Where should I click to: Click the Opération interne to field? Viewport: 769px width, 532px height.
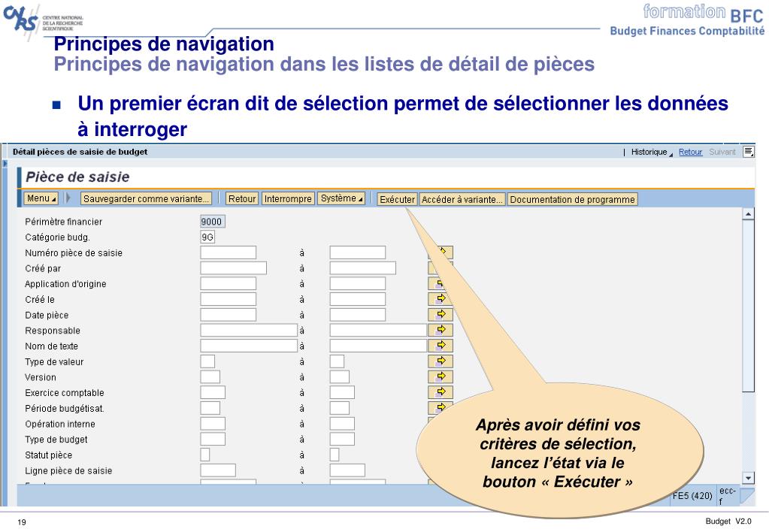click(x=342, y=424)
